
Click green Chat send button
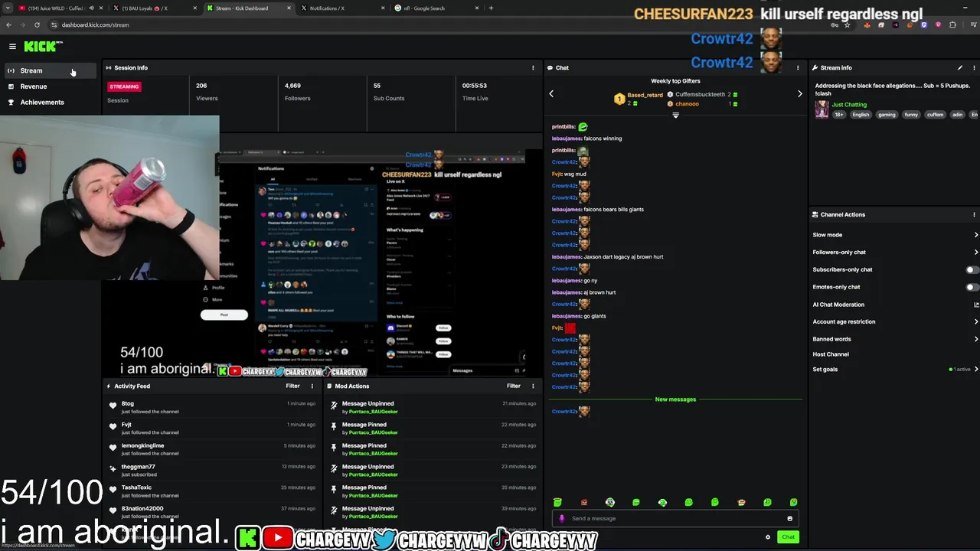coord(788,537)
